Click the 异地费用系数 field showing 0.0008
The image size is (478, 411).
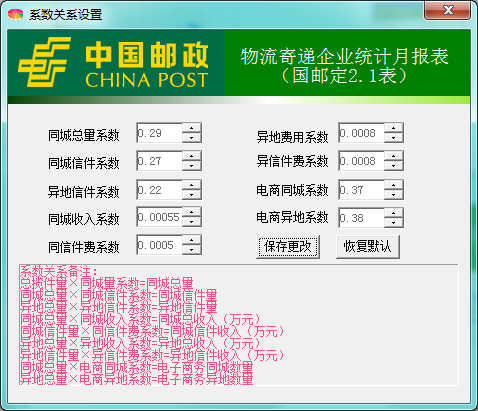(x=361, y=133)
